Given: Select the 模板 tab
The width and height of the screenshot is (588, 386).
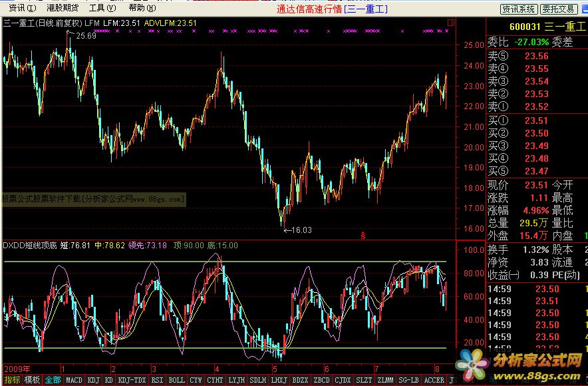Looking at the screenshot, I should pos(32,380).
